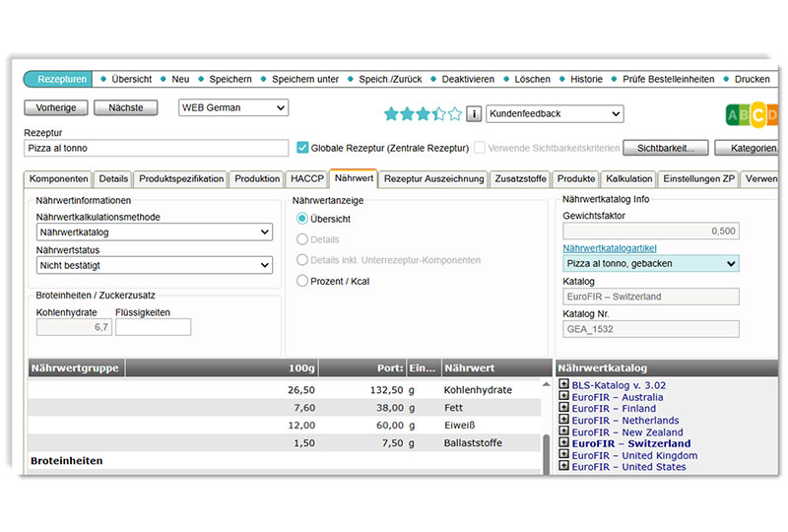Follow the Nährwertkatalogartikel link
The width and height of the screenshot is (788, 532).
point(610,248)
